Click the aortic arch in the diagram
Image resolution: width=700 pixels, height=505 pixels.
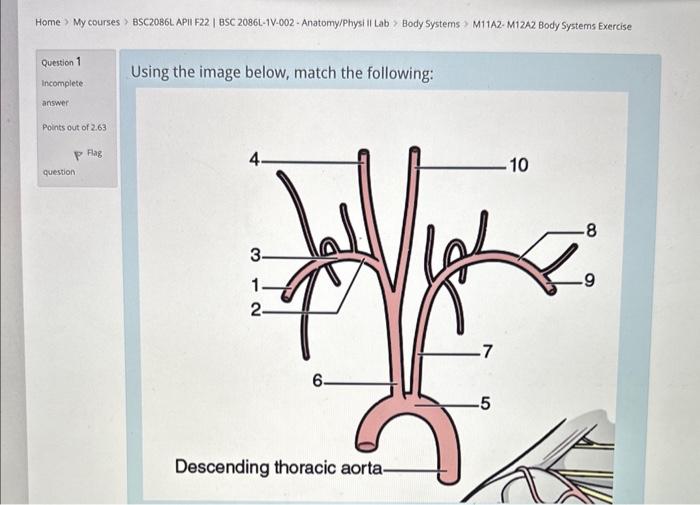(410, 406)
